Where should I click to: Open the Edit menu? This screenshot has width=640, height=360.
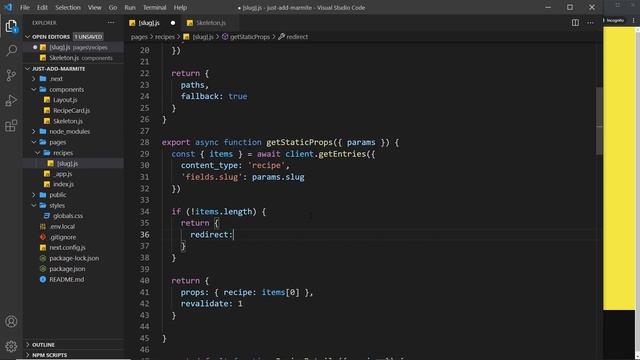42,7
